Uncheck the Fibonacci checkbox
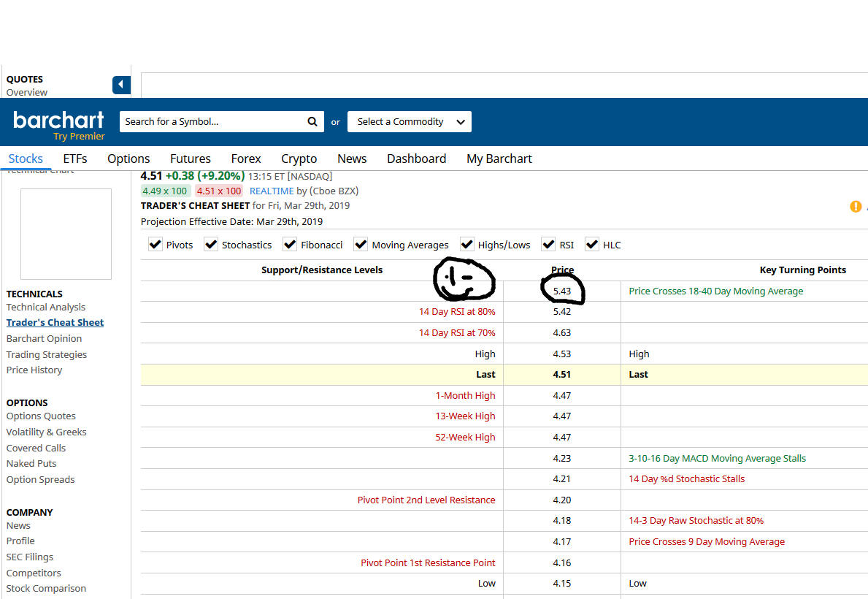The image size is (868, 599). pos(290,245)
